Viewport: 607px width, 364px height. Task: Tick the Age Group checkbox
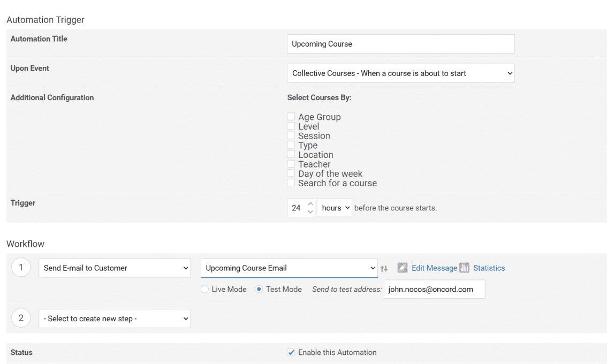tap(291, 117)
